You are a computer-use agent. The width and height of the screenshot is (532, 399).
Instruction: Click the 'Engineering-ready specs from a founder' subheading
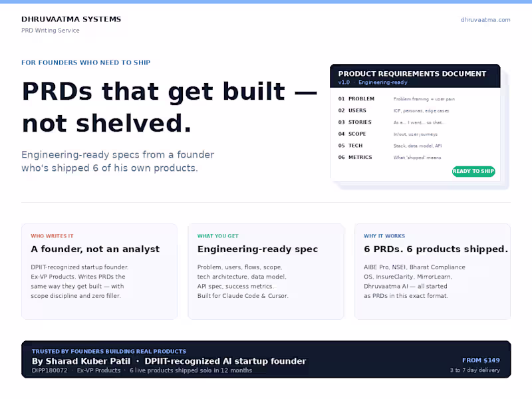point(118,155)
